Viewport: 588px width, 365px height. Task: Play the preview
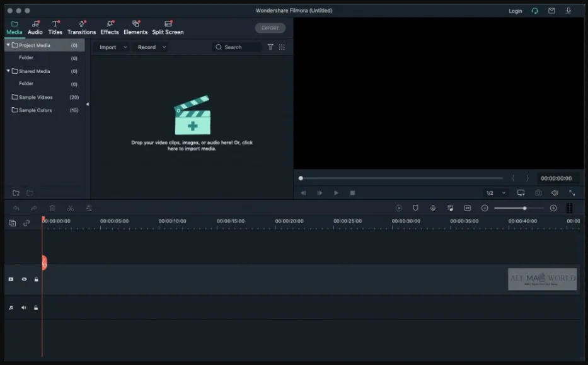(336, 193)
